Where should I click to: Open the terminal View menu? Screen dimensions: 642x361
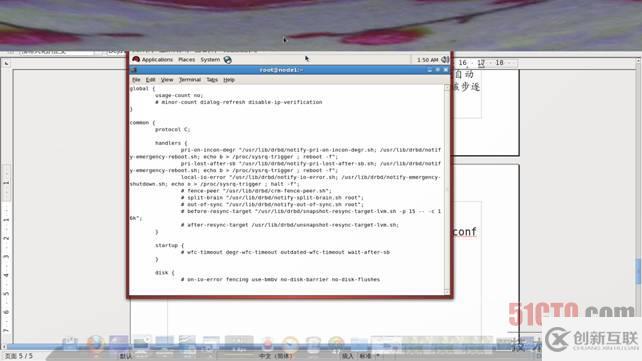coord(167,80)
